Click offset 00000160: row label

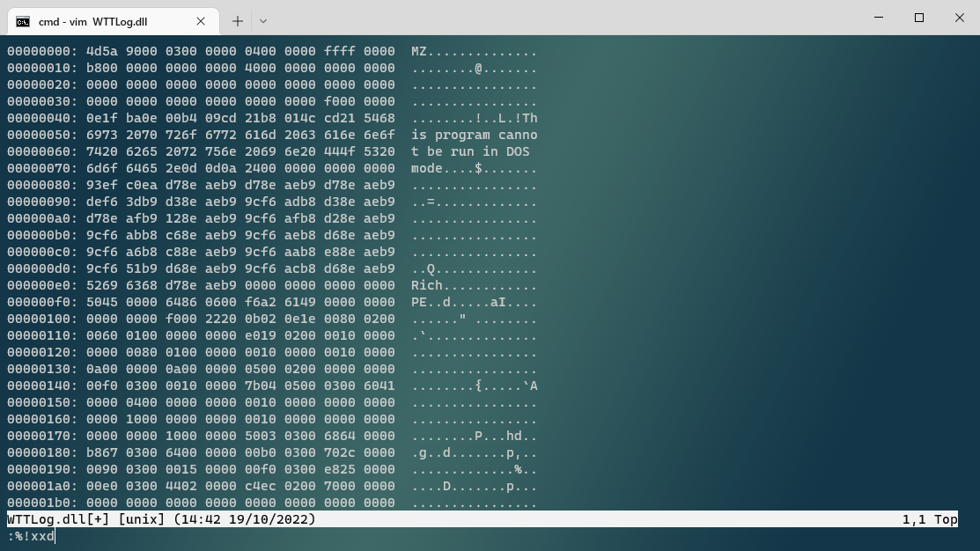click(42, 419)
